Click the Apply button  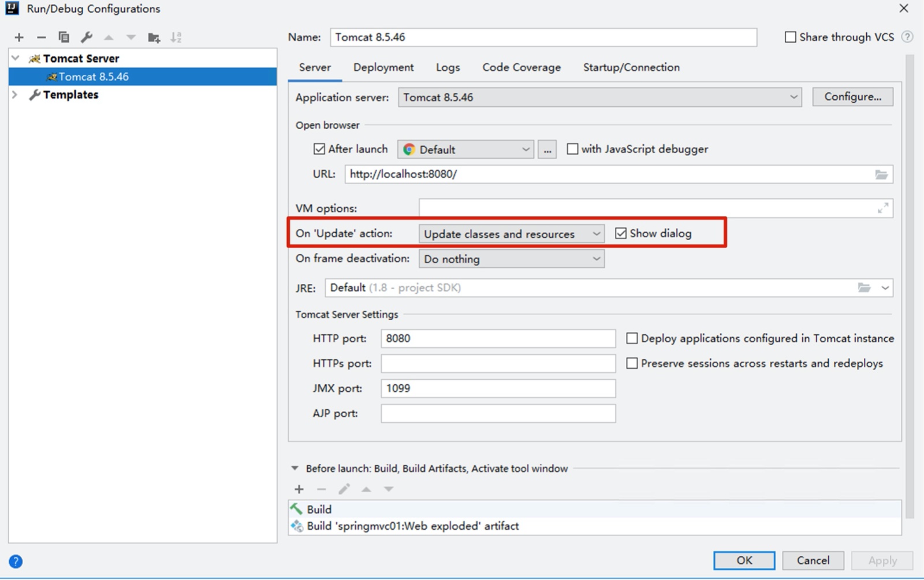coord(882,560)
